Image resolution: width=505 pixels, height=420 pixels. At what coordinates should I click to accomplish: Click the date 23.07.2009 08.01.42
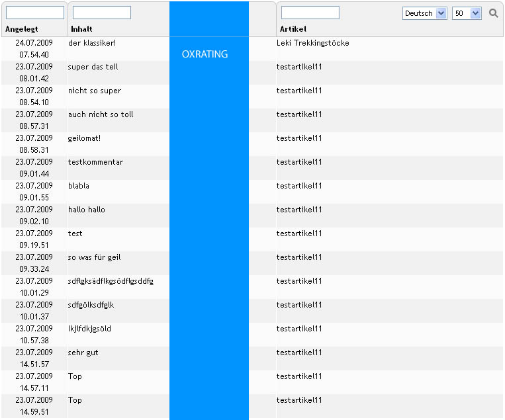click(34, 72)
